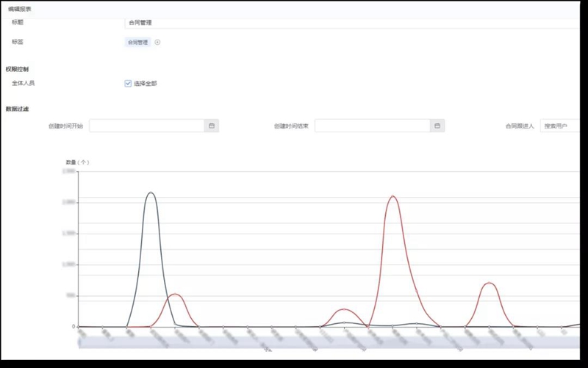This screenshot has width=588, height=368.
Task: Click the leftmost red peak on chart
Action: [x=175, y=295]
